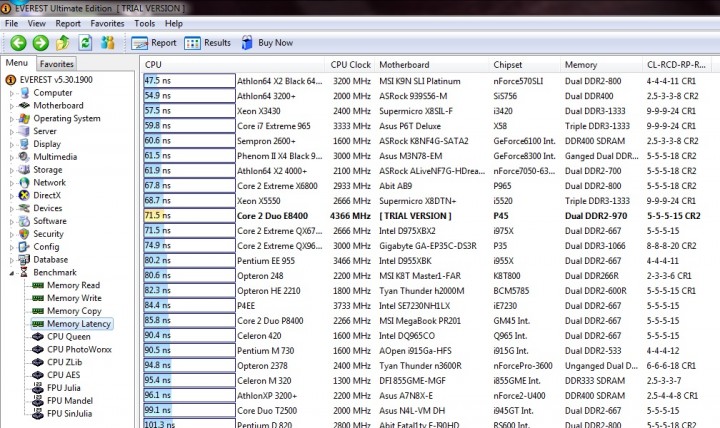Expand the Storage tree node

pyautogui.click(x=12, y=170)
